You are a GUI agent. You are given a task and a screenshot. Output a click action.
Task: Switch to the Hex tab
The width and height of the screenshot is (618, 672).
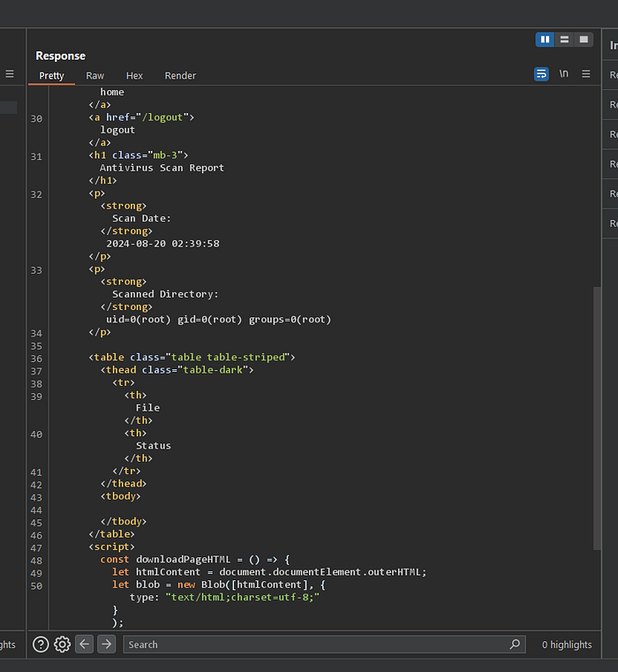pyautogui.click(x=134, y=76)
